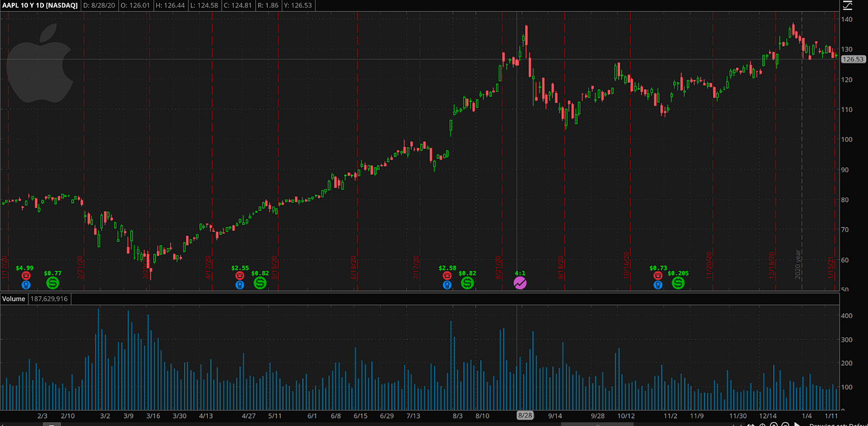
Task: Click the $2.58 earnings phone icon
Action: (x=447, y=275)
